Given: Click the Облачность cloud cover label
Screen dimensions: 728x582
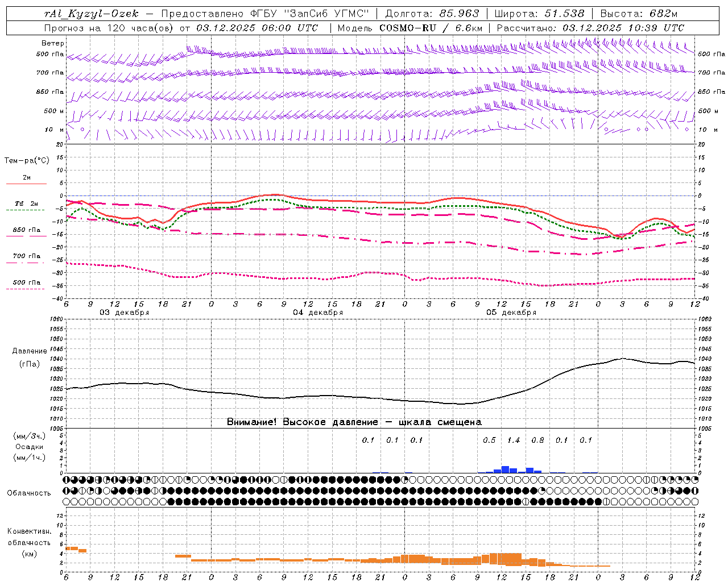Looking at the screenshot, I should 29,493.
